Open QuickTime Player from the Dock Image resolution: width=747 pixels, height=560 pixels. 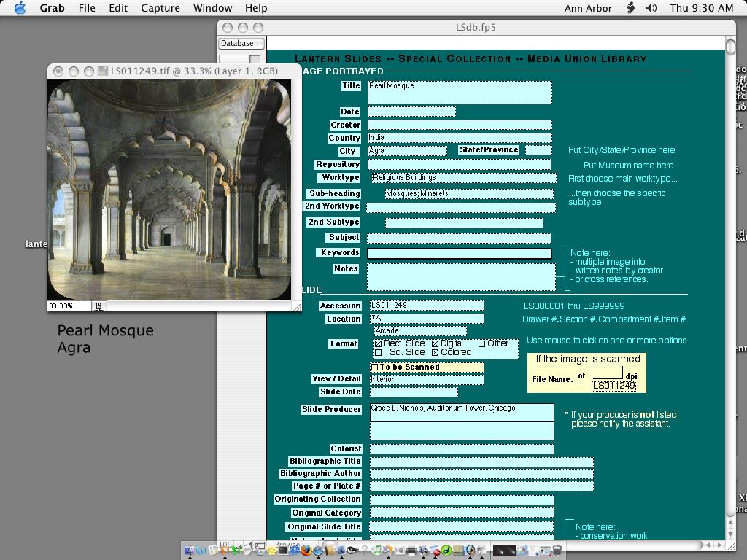click(471, 551)
